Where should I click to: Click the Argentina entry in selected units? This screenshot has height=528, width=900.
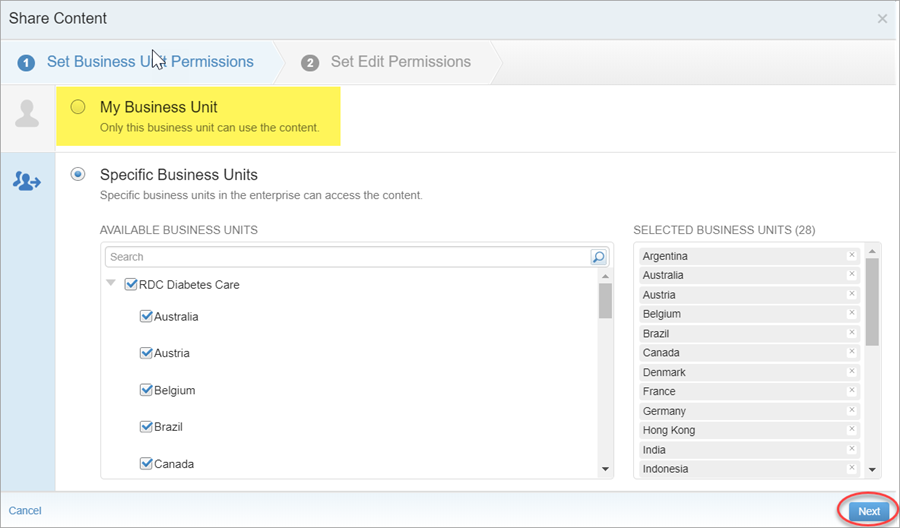pyautogui.click(x=750, y=256)
